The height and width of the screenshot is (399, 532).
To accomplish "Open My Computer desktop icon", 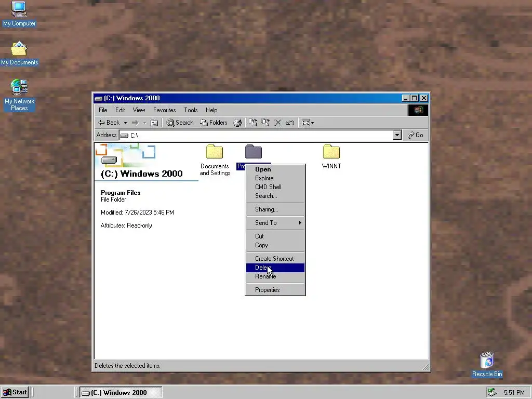I will pyautogui.click(x=19, y=14).
